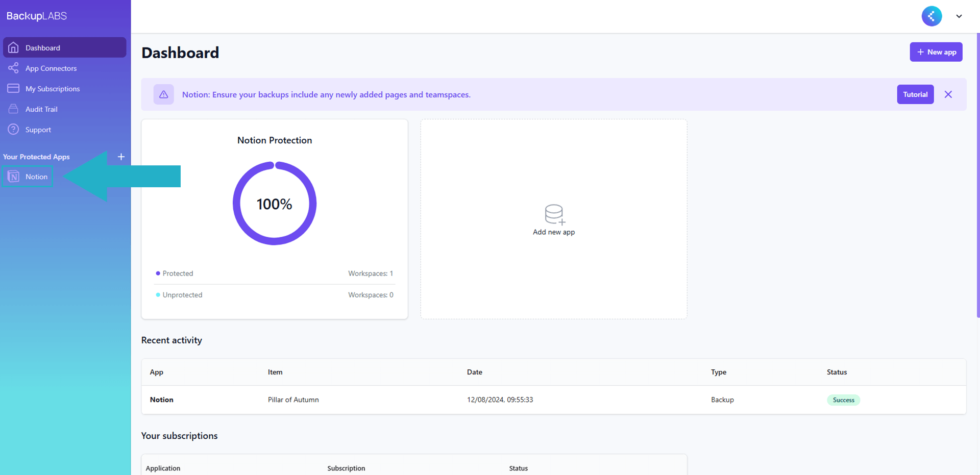Click the BackupLABS logo

pyautogui.click(x=37, y=16)
